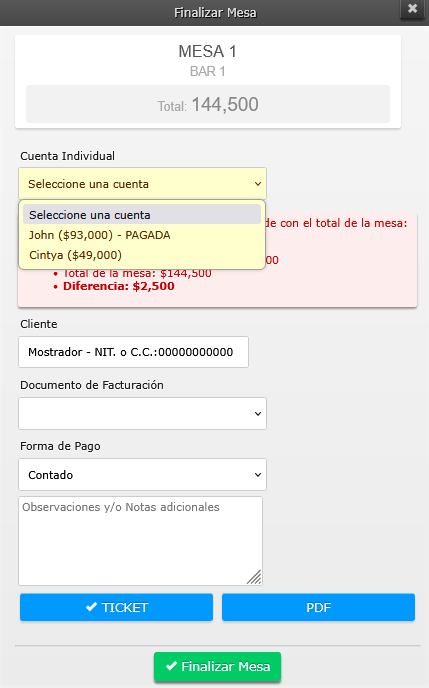Image resolution: width=429 pixels, height=688 pixels.
Task: Click into the Observaciones notes text area
Action: click(x=140, y=541)
